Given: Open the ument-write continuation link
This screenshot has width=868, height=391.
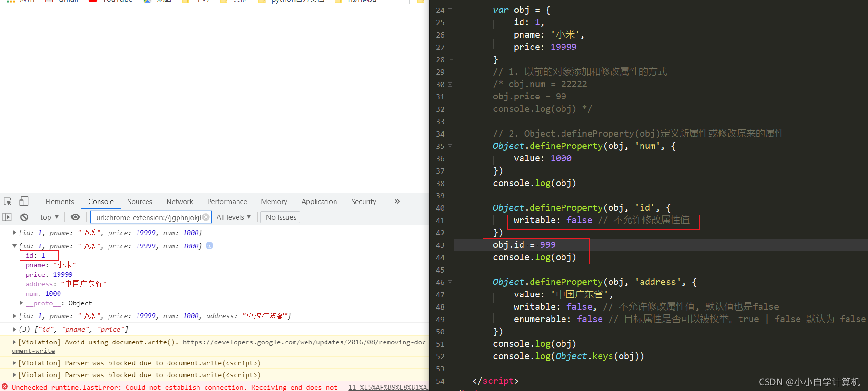Looking at the screenshot, I should click(33, 351).
